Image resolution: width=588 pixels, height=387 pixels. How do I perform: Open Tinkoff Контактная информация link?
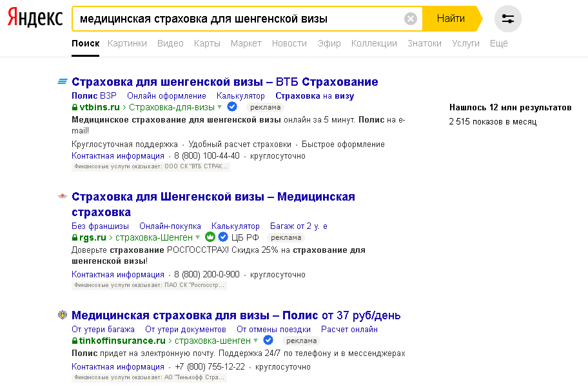tap(118, 367)
